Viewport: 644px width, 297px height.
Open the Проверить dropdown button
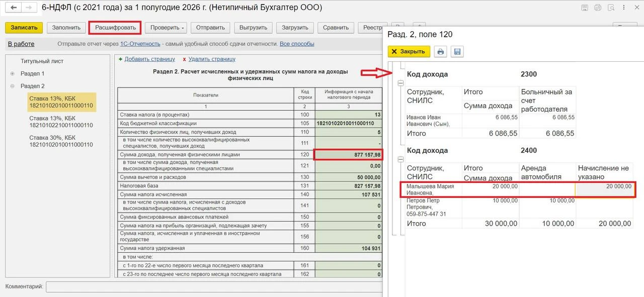point(166,28)
